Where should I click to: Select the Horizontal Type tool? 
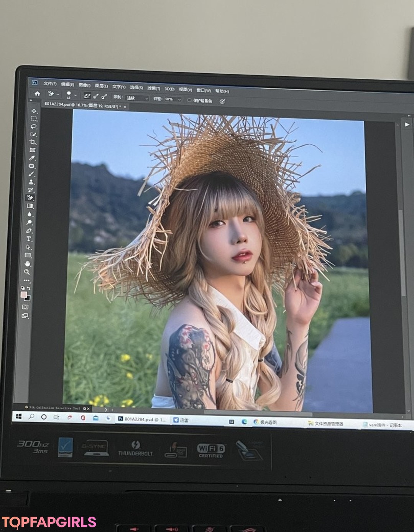coord(29,239)
